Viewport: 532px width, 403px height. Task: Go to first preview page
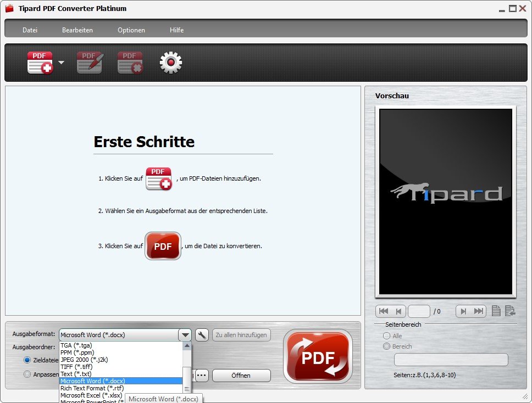384,311
